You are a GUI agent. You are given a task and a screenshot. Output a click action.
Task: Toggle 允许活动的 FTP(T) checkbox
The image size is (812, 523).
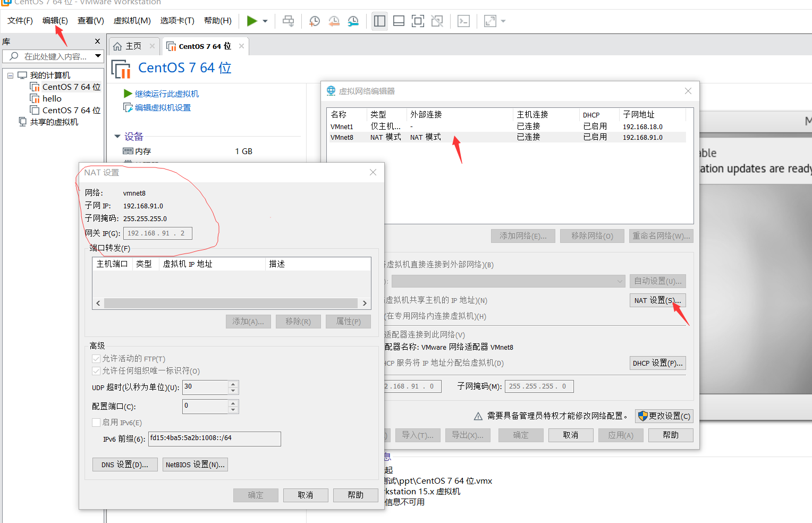96,359
